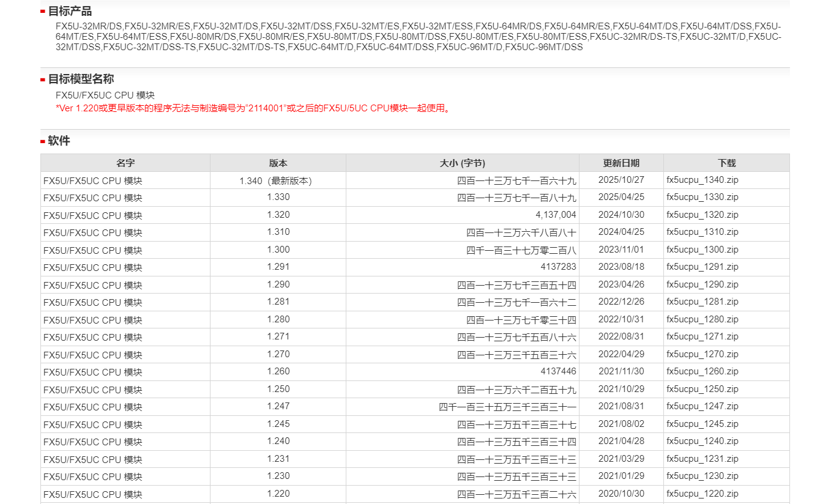Open fx5ucpu_1250.zip download link
This screenshot has width=820, height=504.
[x=702, y=389]
